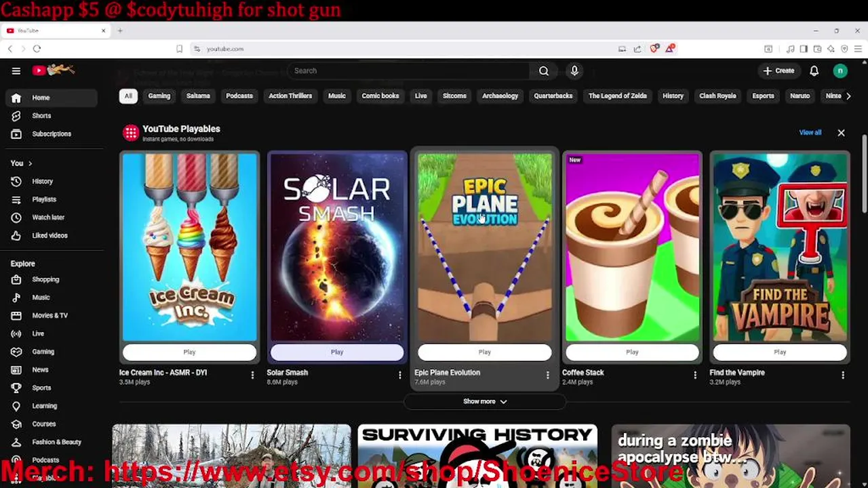Open Shopping under Explore
Image resolution: width=868 pixels, height=488 pixels.
(x=52, y=279)
